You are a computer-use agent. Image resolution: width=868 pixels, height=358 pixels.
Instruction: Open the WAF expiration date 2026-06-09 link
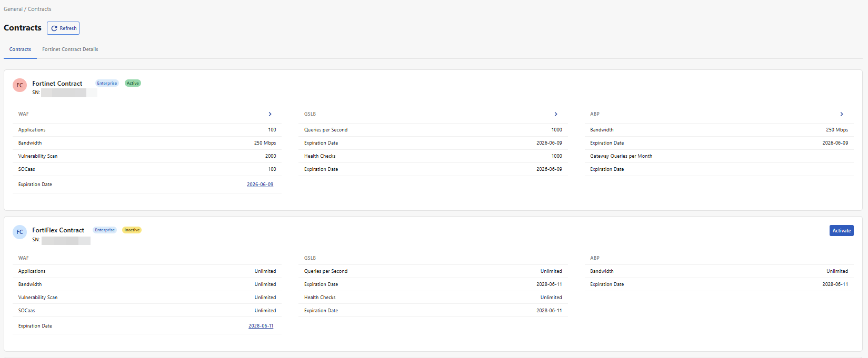pyautogui.click(x=260, y=185)
